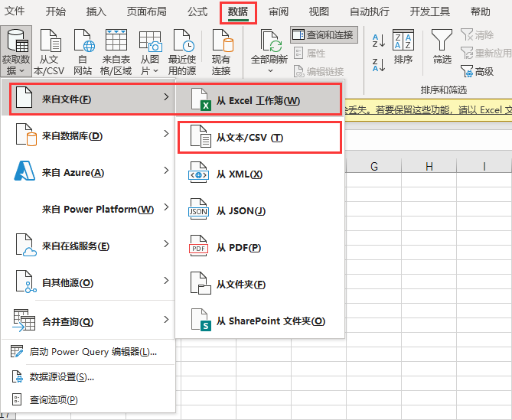Click the 清除 filter button
Screen dimensions: 512x420
click(x=478, y=34)
